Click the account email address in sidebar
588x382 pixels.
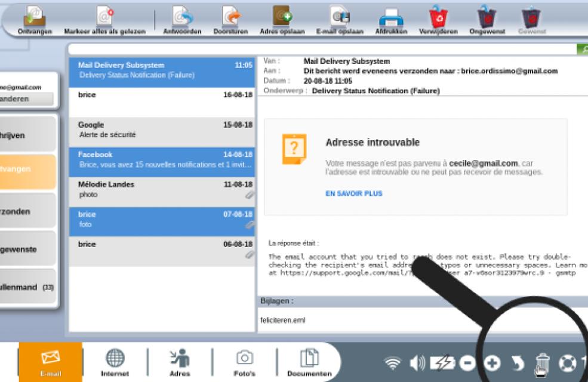(21, 87)
